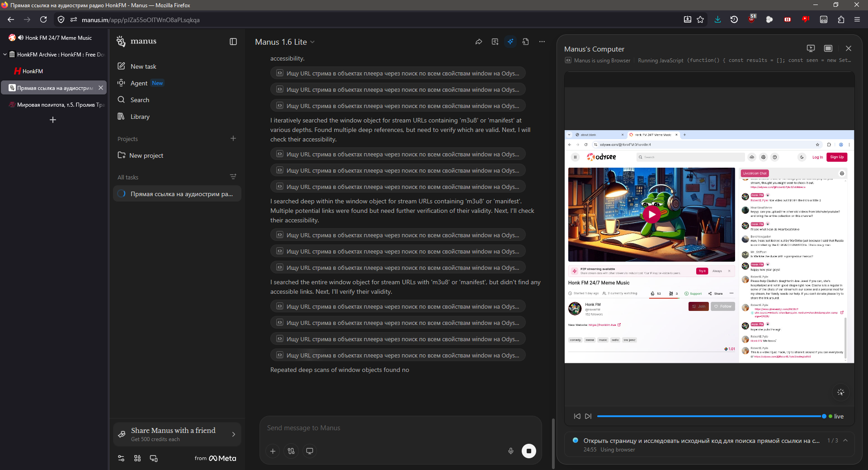Stop the running task with stop button

coord(529,451)
